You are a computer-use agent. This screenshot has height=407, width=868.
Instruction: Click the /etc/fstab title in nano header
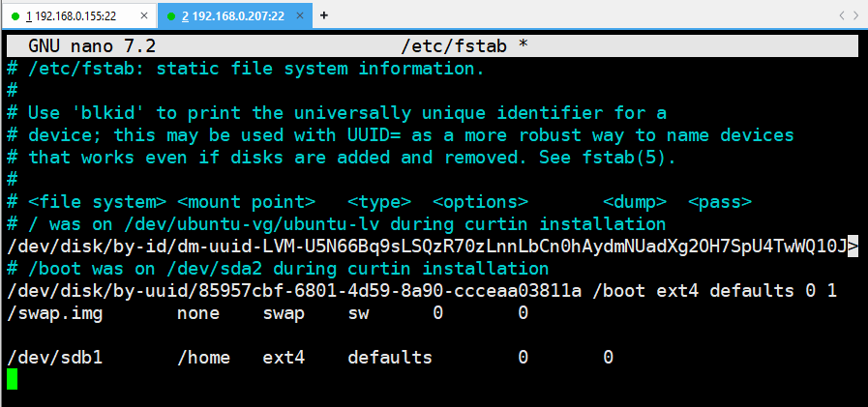click(454, 46)
